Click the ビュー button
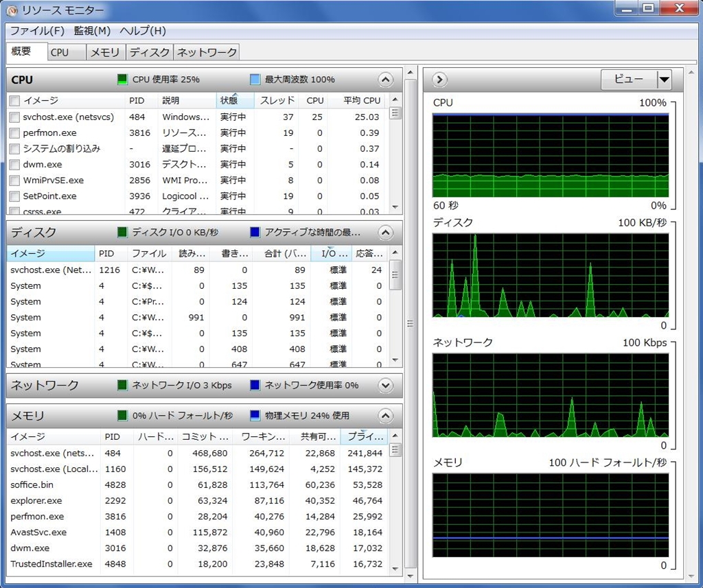Screen dimensions: 703x588 click(x=629, y=80)
